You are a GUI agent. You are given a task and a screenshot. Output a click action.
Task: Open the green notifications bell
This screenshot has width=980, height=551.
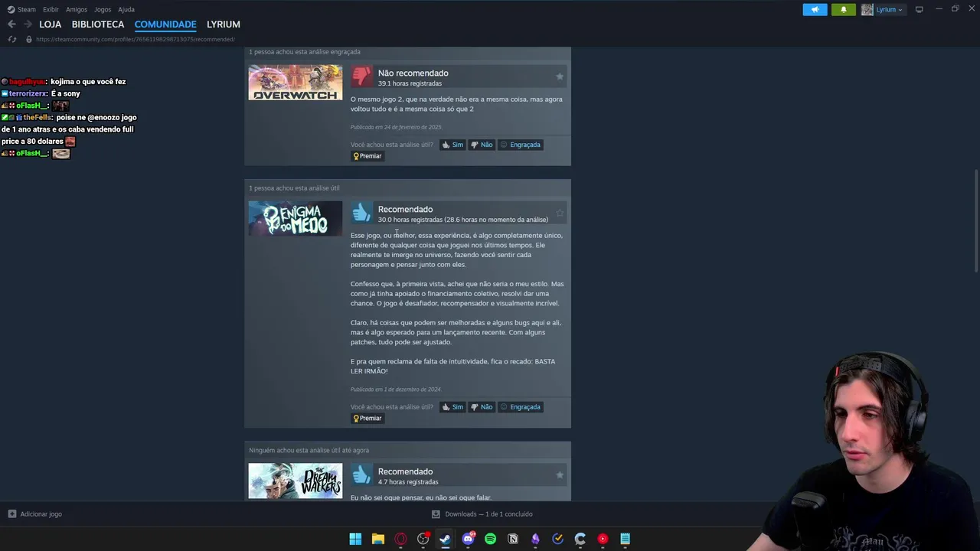coord(844,9)
